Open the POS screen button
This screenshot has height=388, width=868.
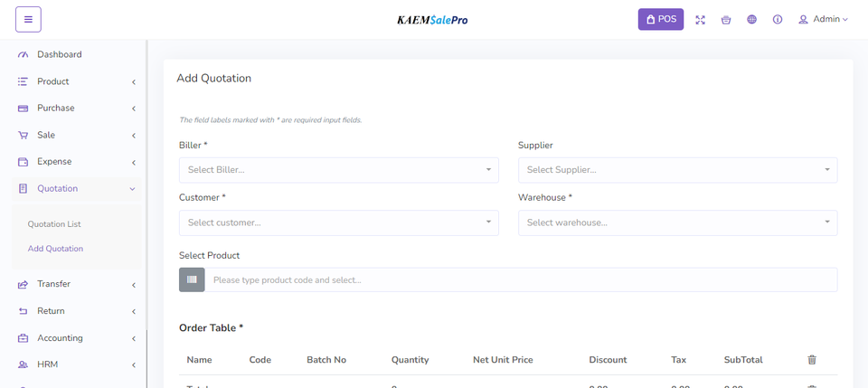click(661, 19)
